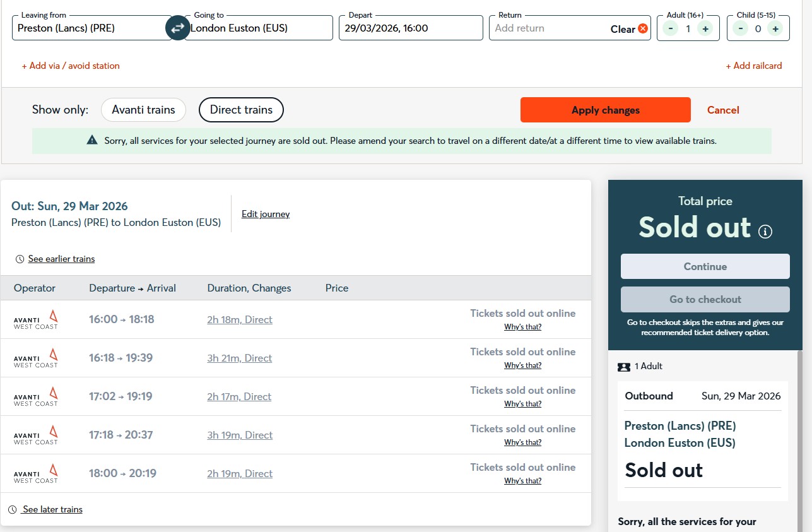Image resolution: width=812 pixels, height=532 pixels.
Task: Open Why's that? for the 16:00 train
Action: coord(522,327)
